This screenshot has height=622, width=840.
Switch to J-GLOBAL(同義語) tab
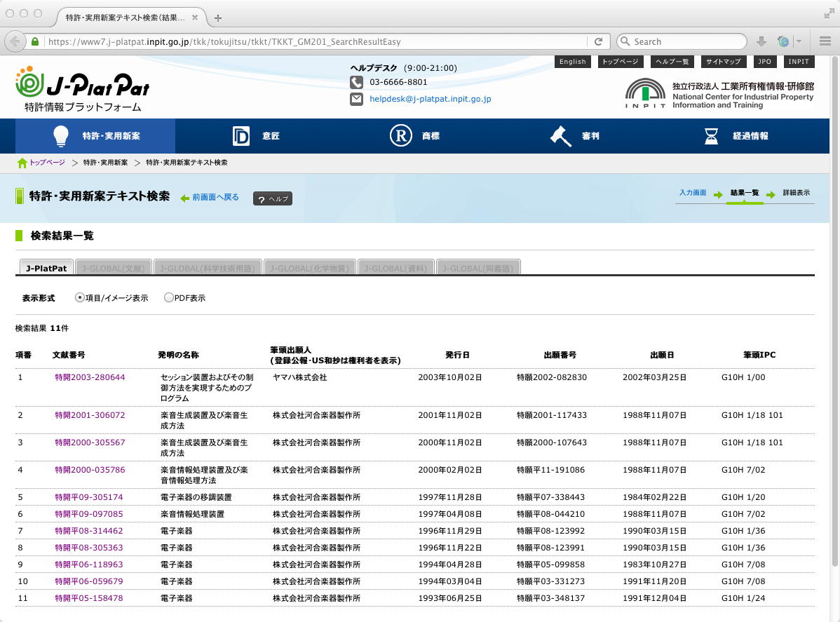point(478,268)
